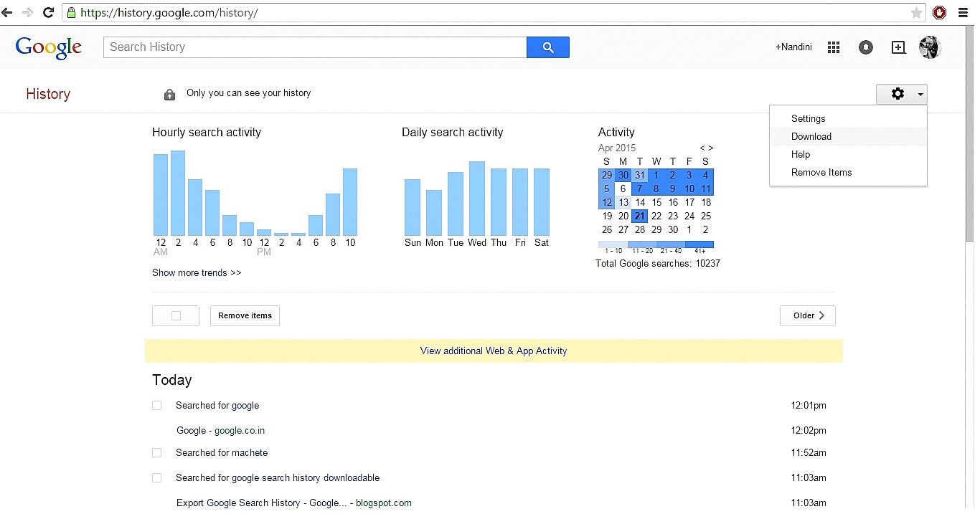980x519 pixels.
Task: Click Total Google searches: 10237 text
Action: (658, 263)
